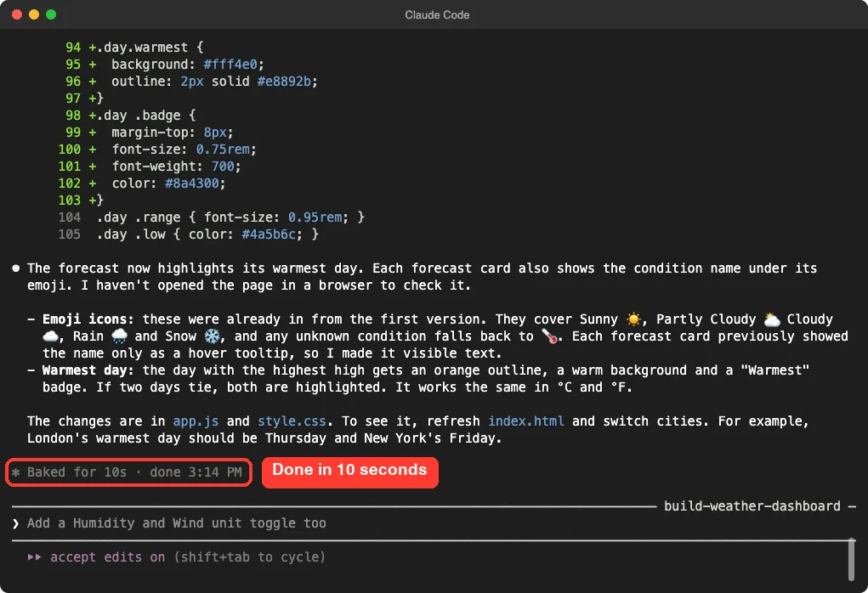Click the Warmest day bold heading
868x593 pixels.
[x=88, y=370]
